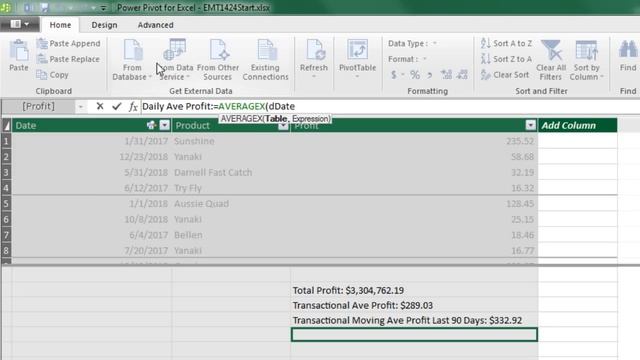This screenshot has height=360, width=640.
Task: Open the Profit column filter dropdown
Action: tap(530, 125)
